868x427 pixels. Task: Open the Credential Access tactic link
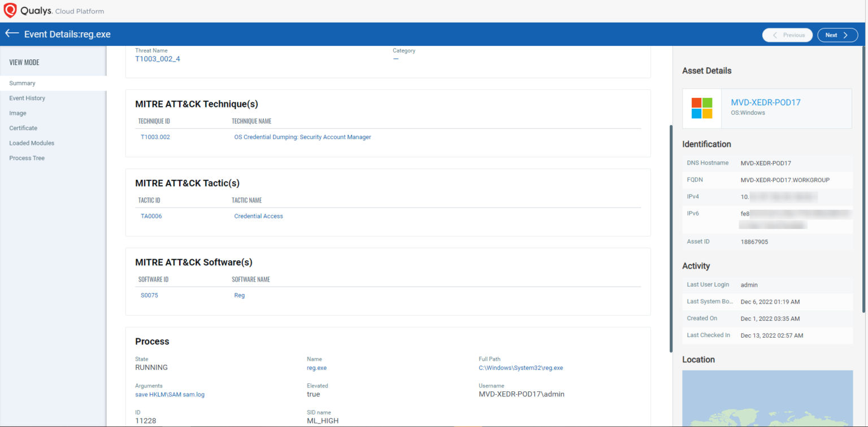[x=258, y=215]
